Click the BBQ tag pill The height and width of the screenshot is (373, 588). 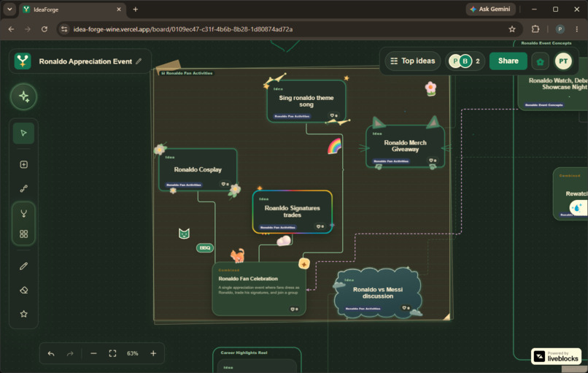[x=205, y=248]
